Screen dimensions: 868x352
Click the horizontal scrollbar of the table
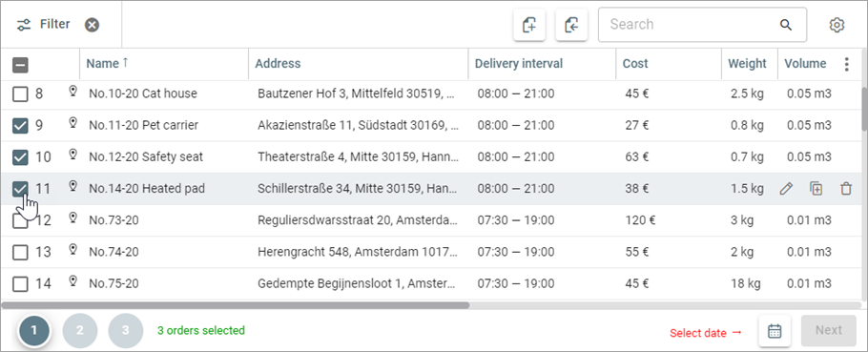tap(236, 305)
